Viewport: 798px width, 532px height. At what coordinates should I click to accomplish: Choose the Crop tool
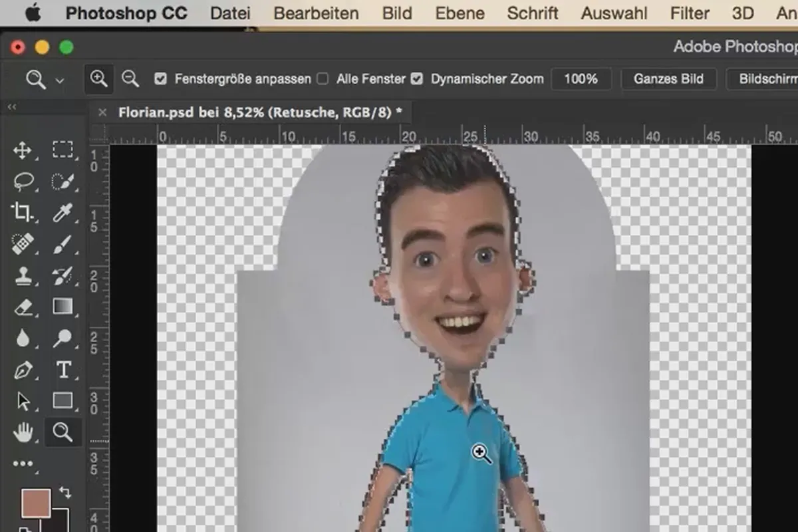point(22,213)
